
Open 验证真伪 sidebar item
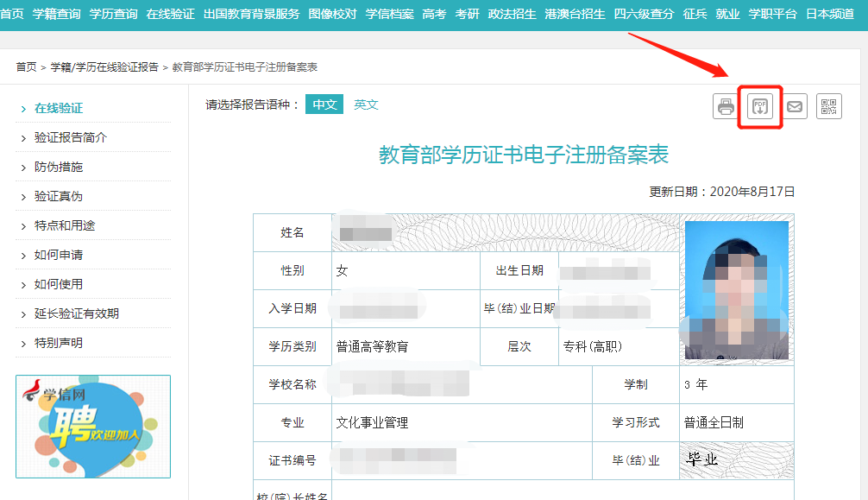[59, 196]
